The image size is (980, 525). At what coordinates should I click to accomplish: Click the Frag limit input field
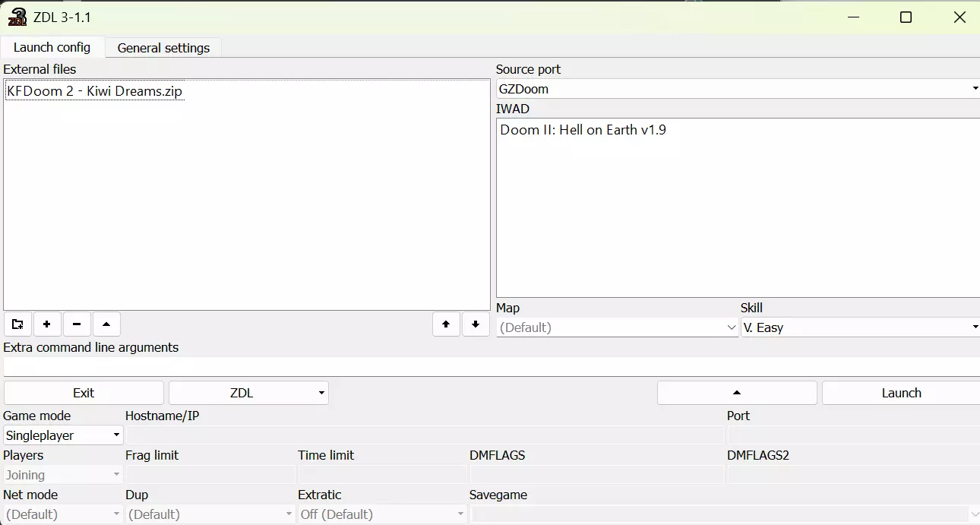click(210, 475)
